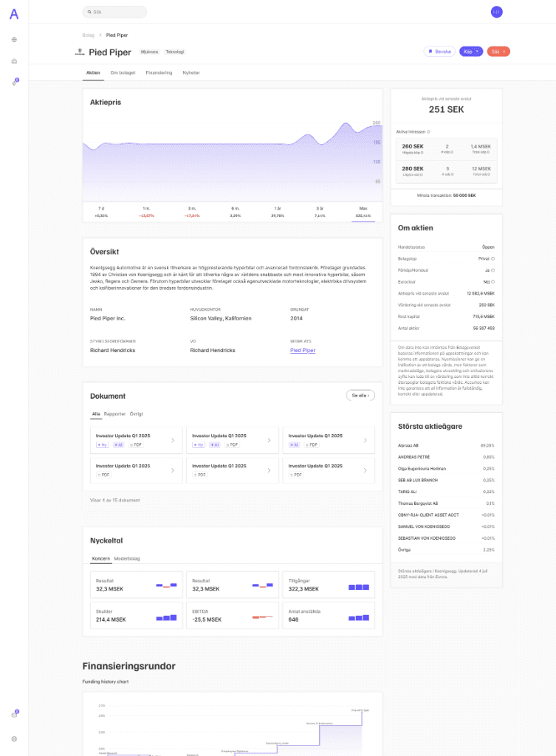This screenshot has height=756, width=556.
Task: Select shareholder TARIQ ALI row
Action: click(446, 492)
